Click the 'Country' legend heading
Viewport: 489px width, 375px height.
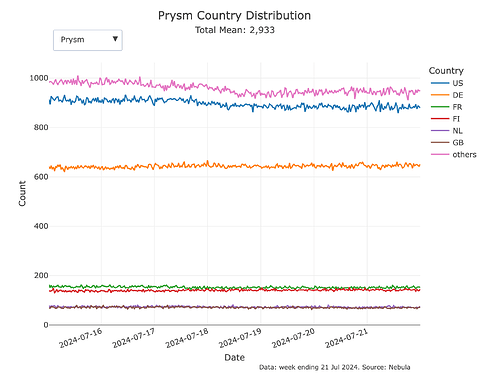pos(446,71)
